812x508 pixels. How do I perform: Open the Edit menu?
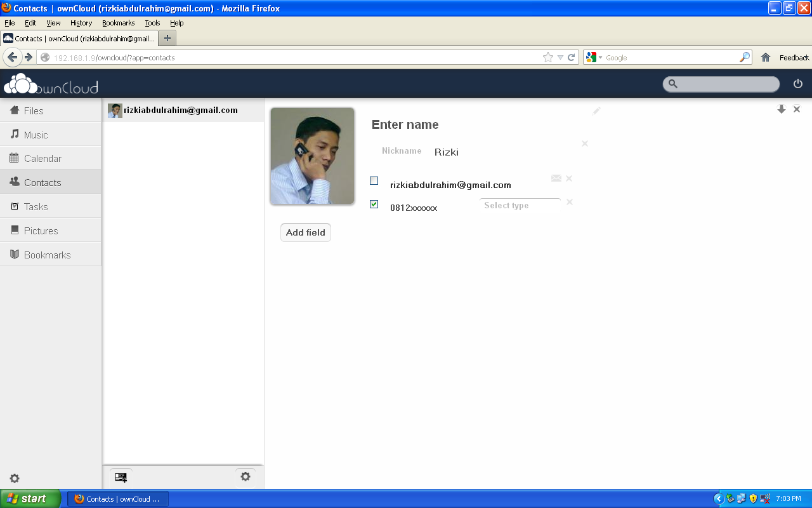(x=30, y=23)
